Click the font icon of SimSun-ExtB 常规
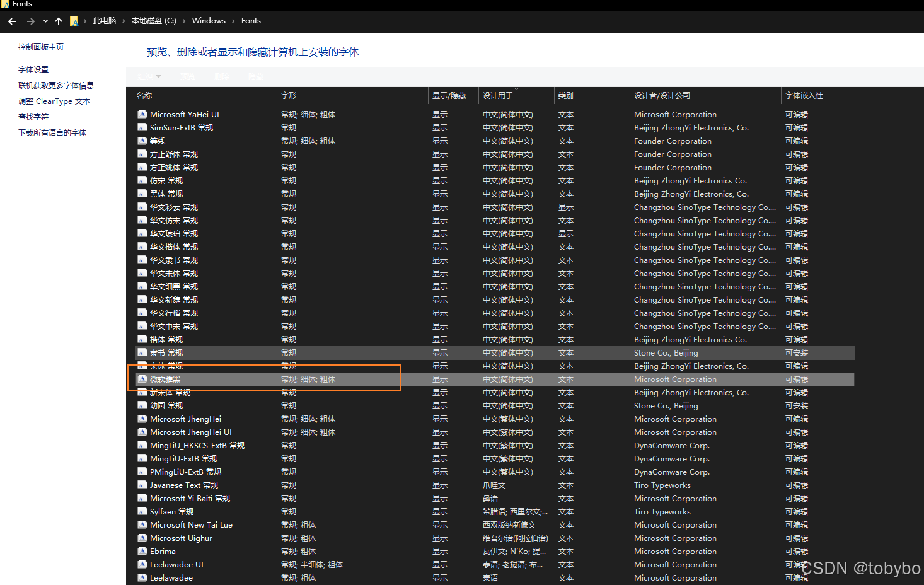924x585 pixels. coord(142,128)
